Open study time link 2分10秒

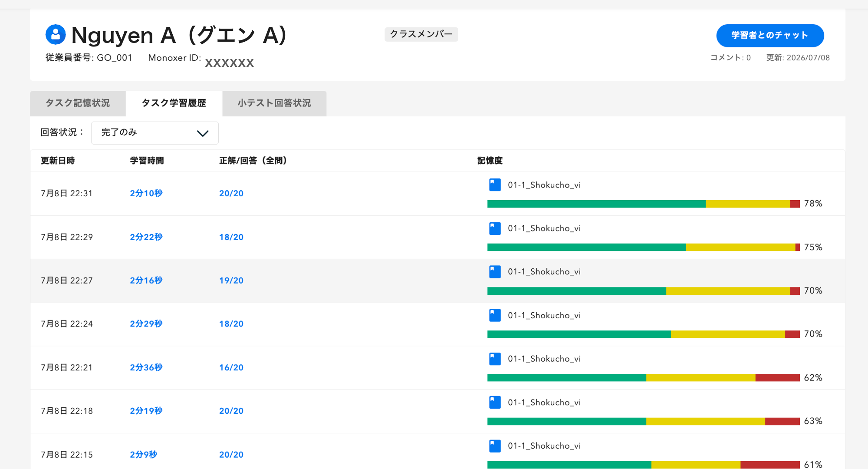146,193
